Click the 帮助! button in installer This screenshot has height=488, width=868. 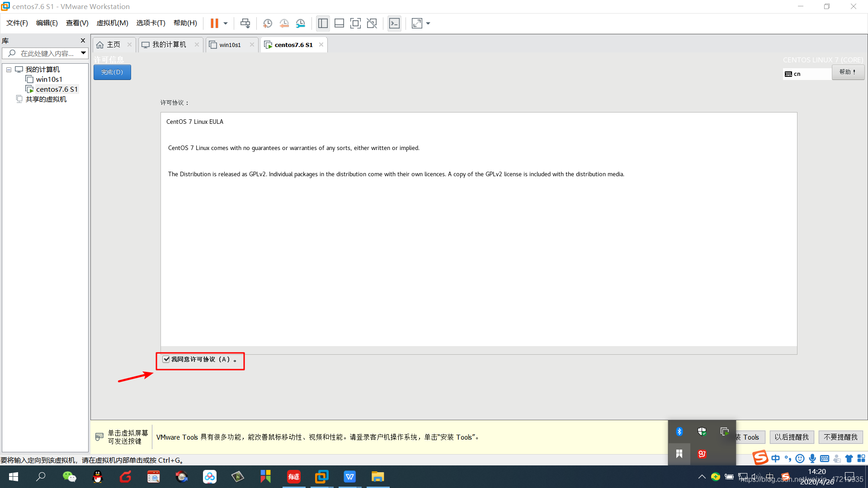click(x=848, y=72)
